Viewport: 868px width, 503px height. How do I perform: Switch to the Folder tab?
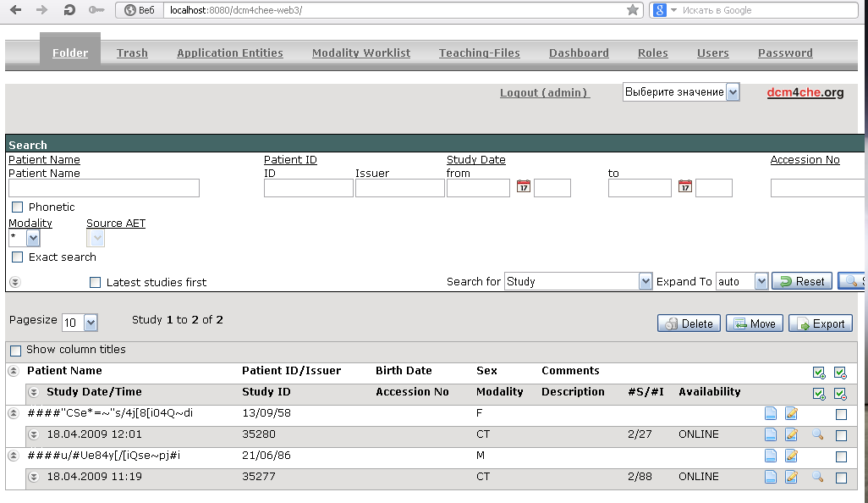click(x=70, y=53)
